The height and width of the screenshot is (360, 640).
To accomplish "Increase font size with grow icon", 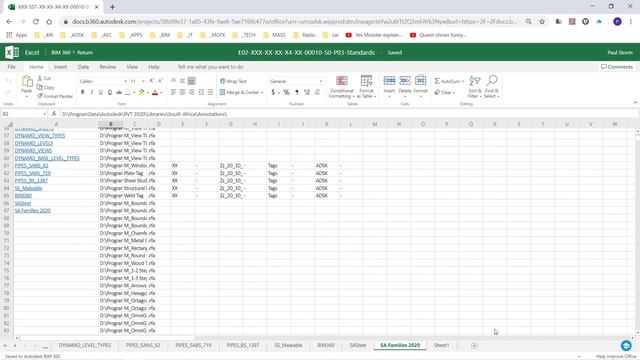I will 151,81.
